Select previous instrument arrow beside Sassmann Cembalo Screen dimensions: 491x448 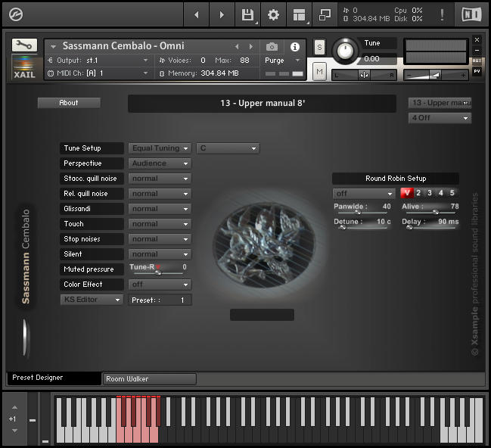tap(237, 47)
